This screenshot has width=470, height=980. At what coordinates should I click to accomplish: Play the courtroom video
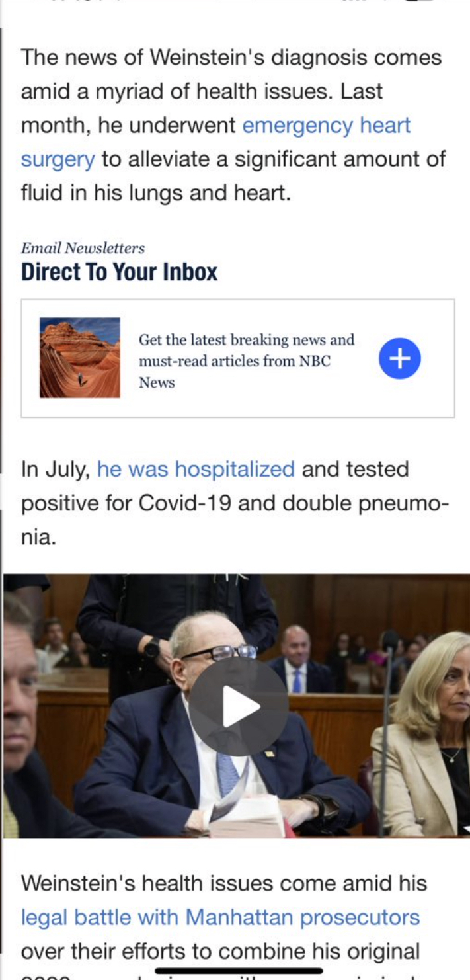coord(239,707)
